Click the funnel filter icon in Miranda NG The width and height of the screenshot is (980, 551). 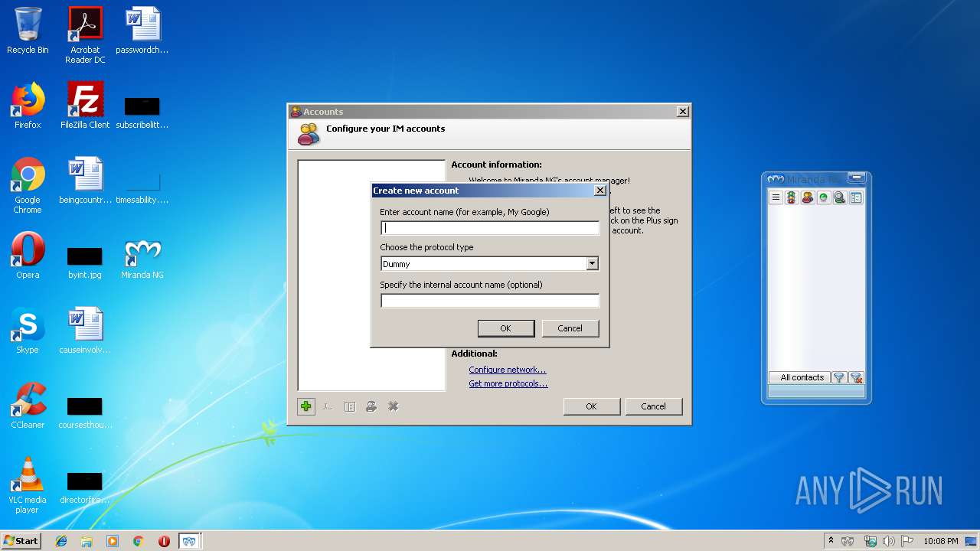[x=839, y=377]
